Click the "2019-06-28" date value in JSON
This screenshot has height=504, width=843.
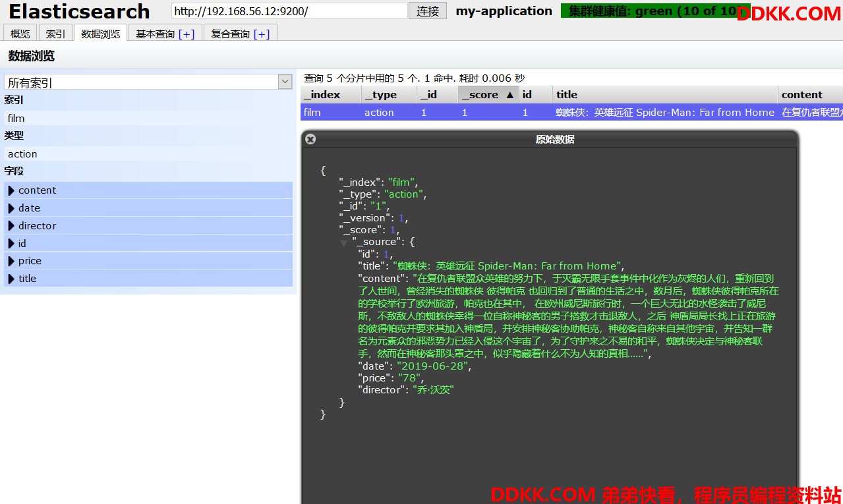(x=432, y=366)
